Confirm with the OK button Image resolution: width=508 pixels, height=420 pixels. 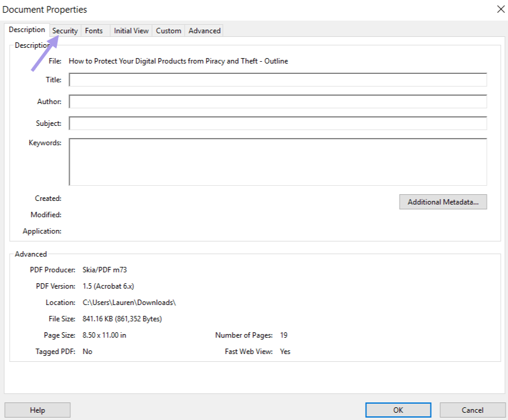click(398, 410)
